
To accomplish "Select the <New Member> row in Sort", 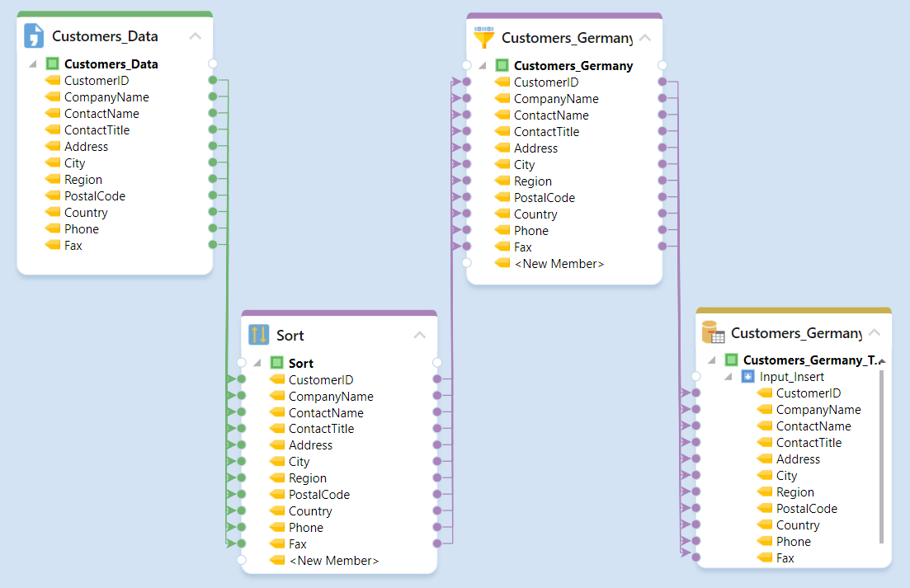I will point(333,561).
